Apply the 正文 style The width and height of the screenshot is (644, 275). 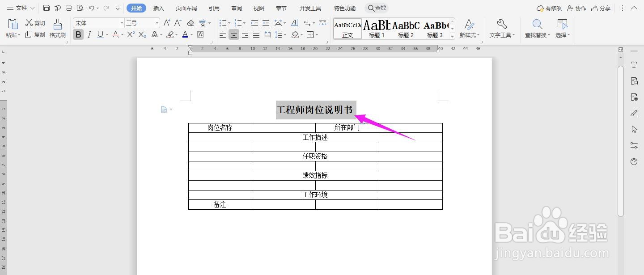(347, 29)
